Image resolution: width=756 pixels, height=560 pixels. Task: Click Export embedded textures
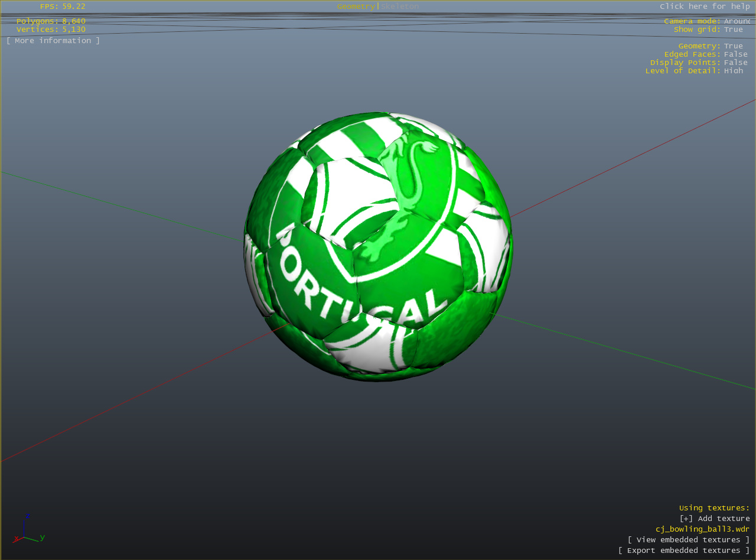pyautogui.click(x=683, y=551)
